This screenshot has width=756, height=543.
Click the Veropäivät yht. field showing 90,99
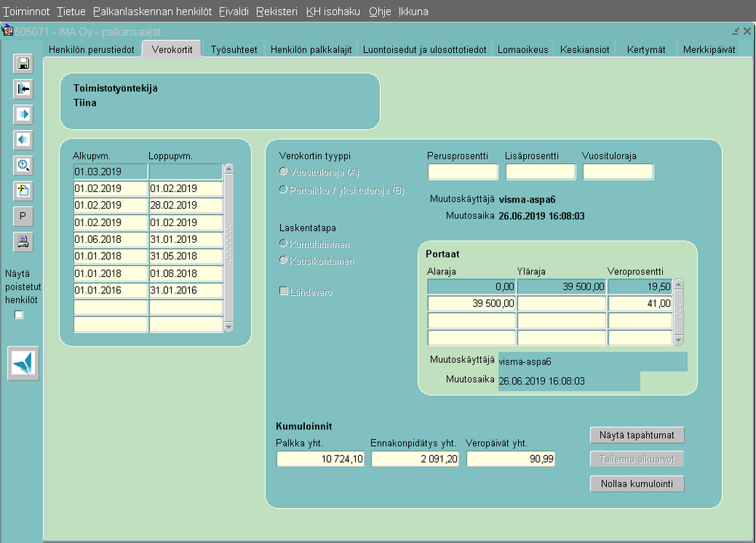[x=511, y=459]
